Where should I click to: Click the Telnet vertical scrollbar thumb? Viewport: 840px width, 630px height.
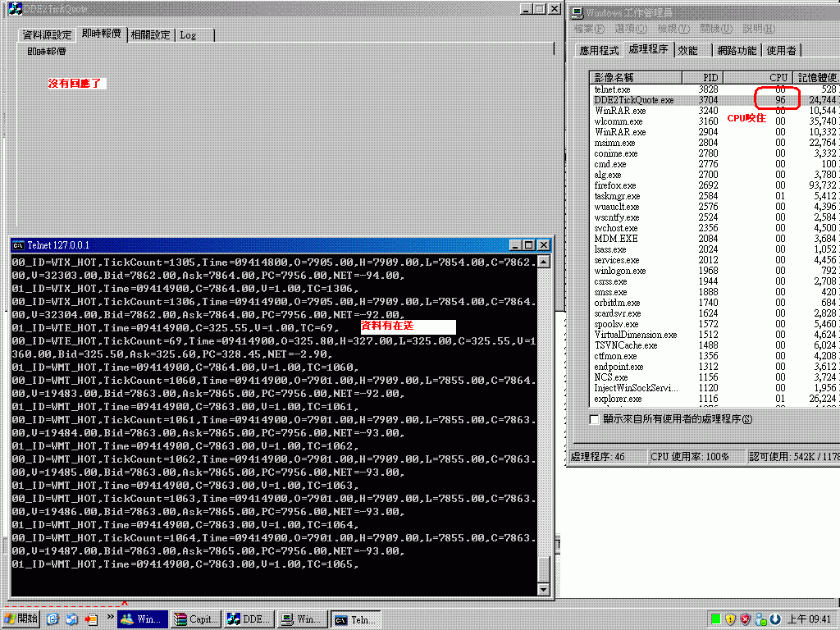(x=543, y=569)
